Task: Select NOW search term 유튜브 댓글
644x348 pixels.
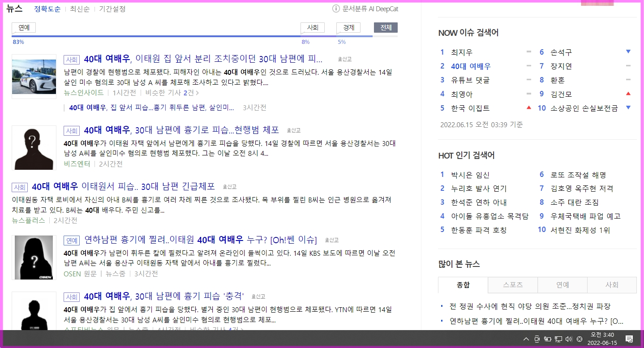Action: (470, 80)
